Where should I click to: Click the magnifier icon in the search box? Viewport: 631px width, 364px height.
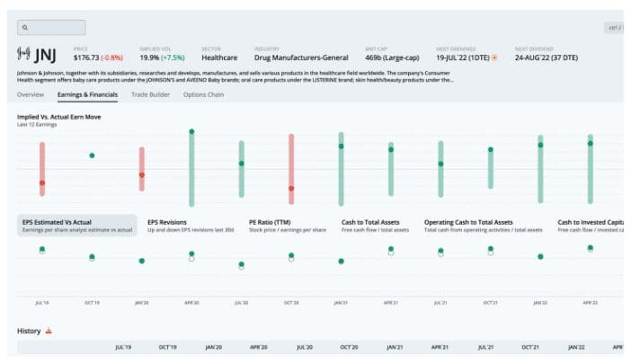[x=25, y=28]
